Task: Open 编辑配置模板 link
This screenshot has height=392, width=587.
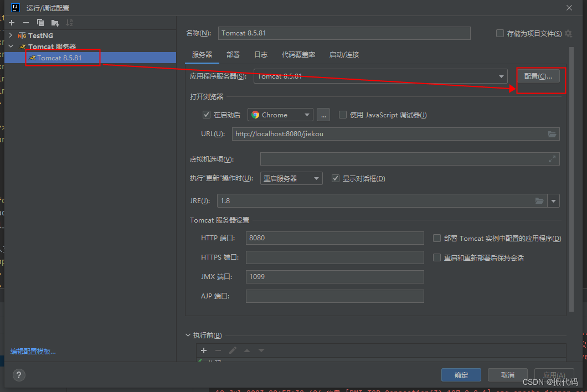Action: click(33, 351)
